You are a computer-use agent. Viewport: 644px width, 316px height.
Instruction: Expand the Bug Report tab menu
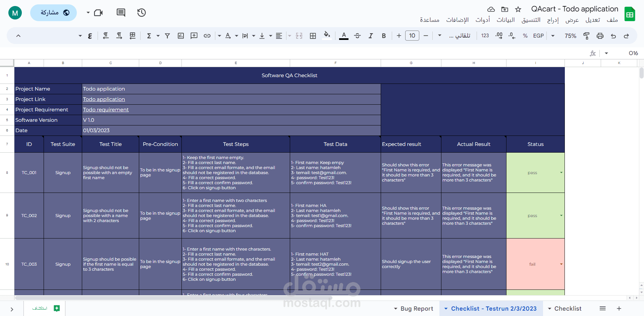(x=396, y=309)
